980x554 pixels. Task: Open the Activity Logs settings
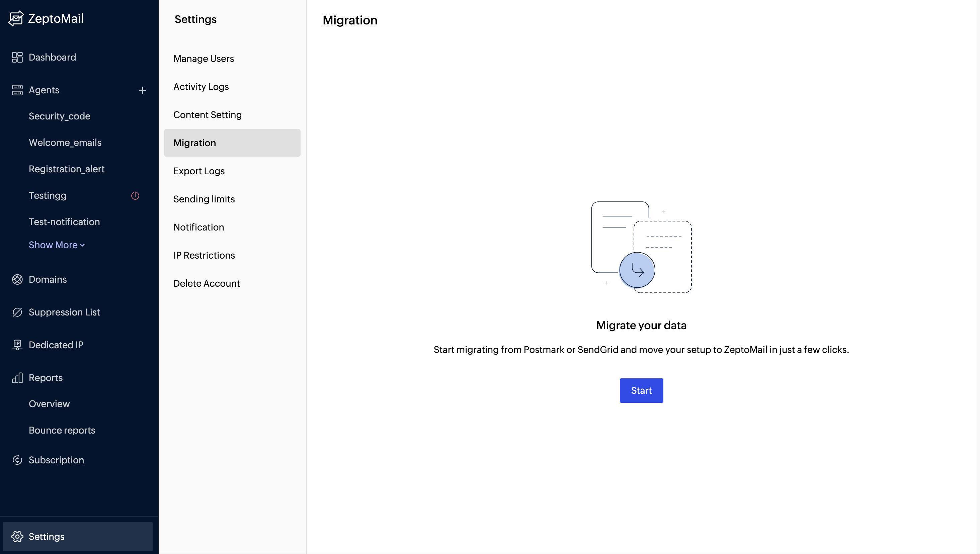201,86
